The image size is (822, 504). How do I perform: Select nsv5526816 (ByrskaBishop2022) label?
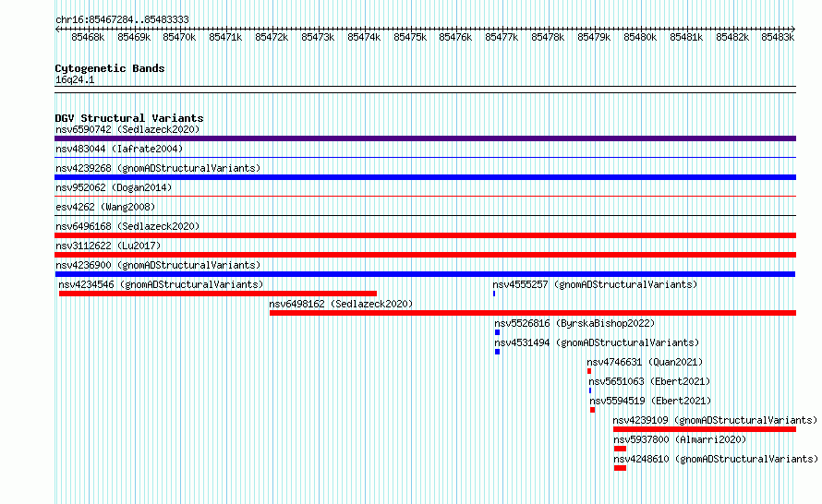point(574,323)
